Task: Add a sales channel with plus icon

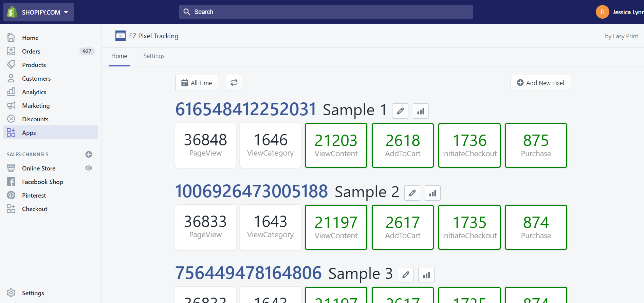Action: [x=89, y=155]
